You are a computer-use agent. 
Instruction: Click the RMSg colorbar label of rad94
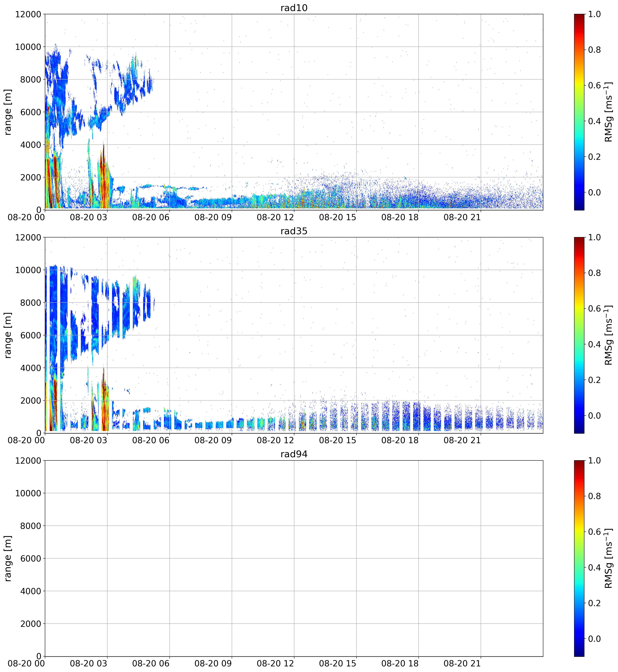(609, 558)
